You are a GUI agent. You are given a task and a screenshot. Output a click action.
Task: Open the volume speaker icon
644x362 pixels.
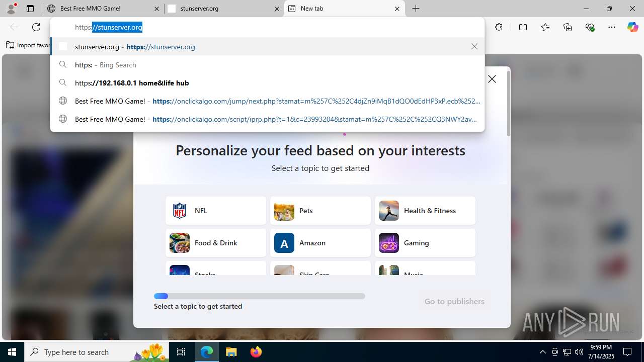(x=579, y=352)
